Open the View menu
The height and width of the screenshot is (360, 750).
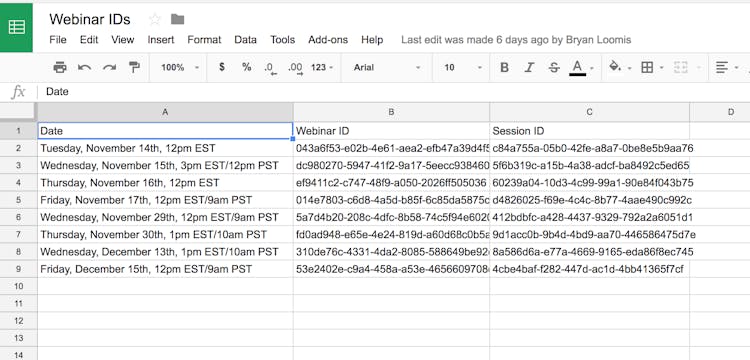(x=122, y=40)
